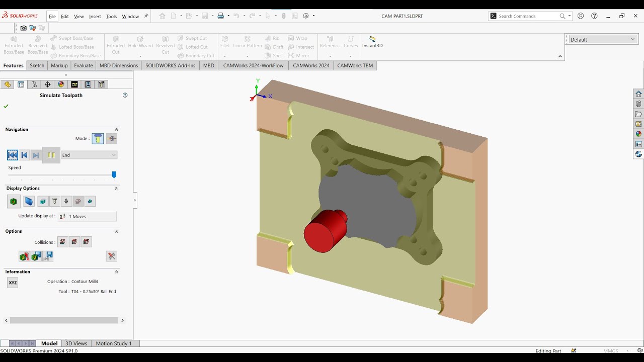644x362 pixels.
Task: Toggle blue target part display option
Action: (29, 202)
